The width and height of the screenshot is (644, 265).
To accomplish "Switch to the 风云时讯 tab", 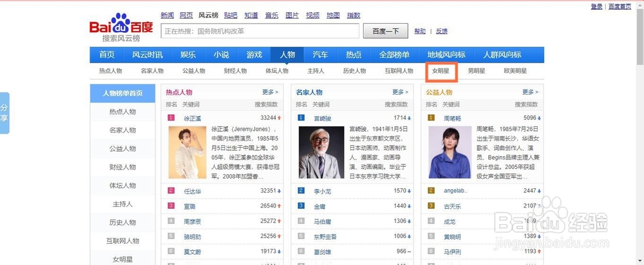I will [147, 55].
